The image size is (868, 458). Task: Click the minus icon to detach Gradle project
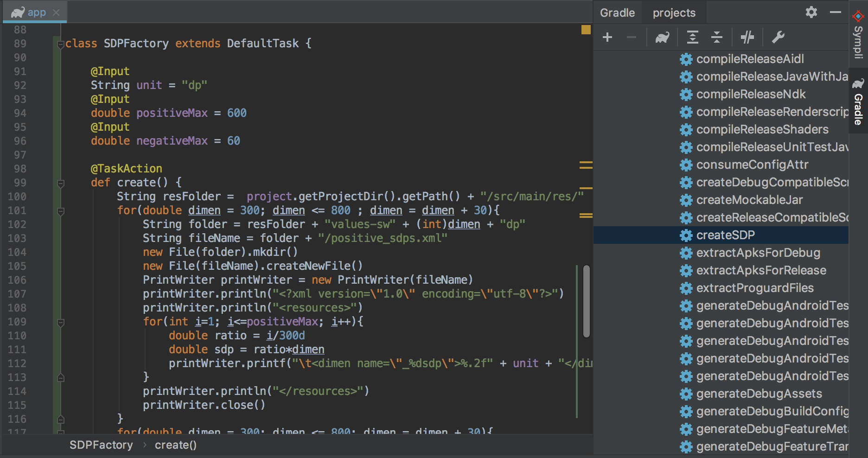632,37
